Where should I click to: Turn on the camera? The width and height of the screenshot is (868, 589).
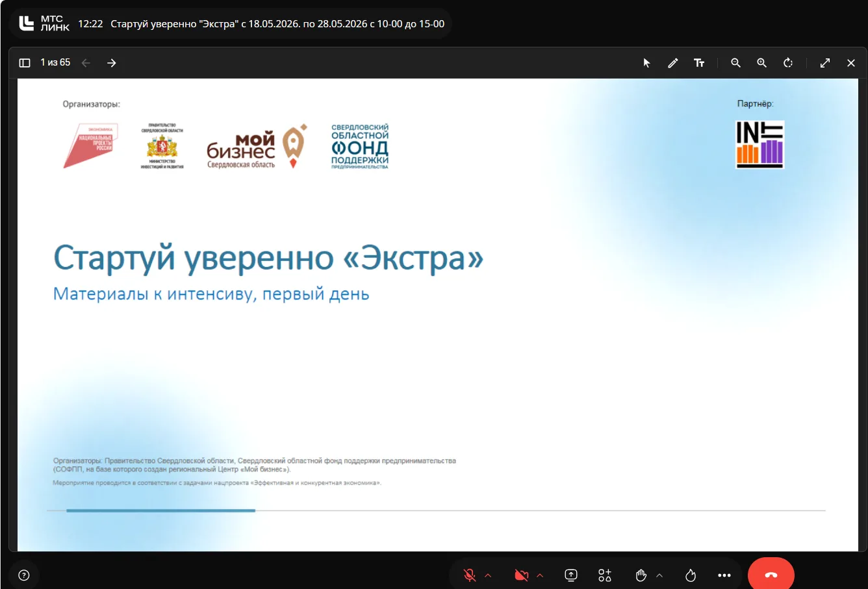(x=521, y=575)
